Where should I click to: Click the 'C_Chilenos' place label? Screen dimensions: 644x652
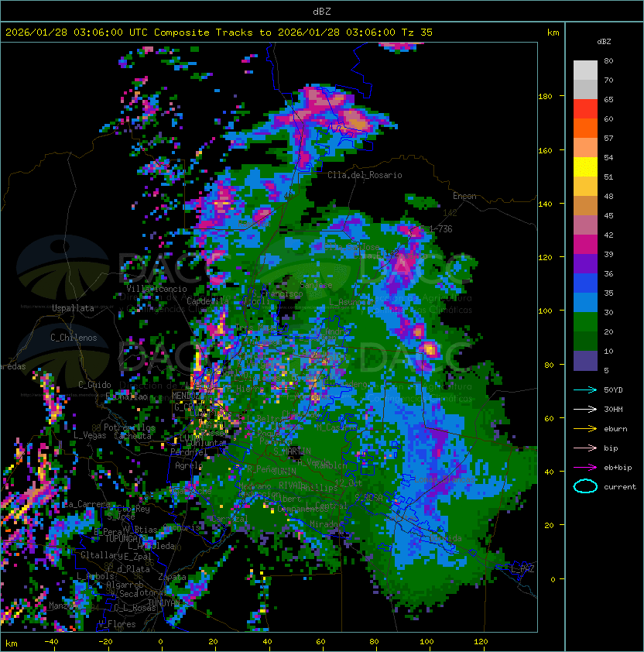click(74, 338)
